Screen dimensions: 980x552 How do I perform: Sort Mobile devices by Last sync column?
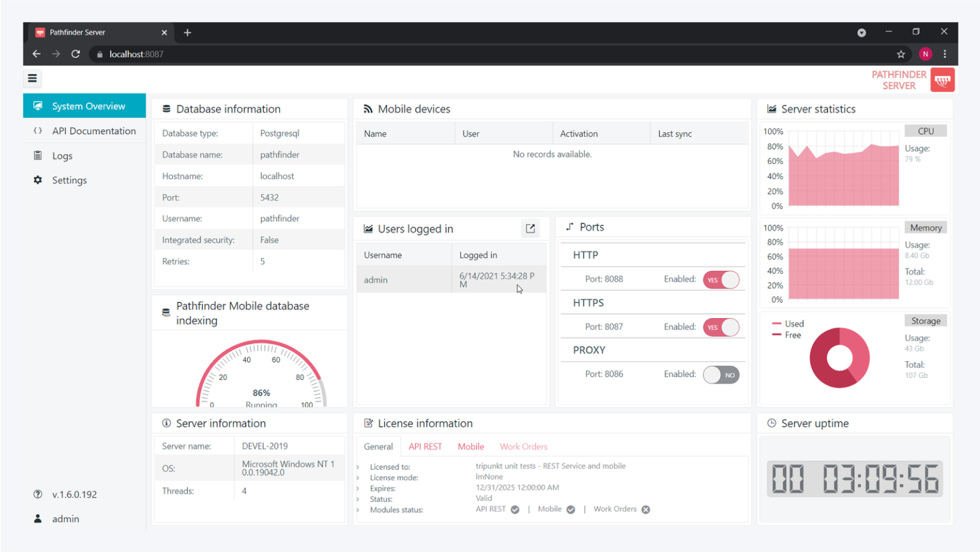699,134
